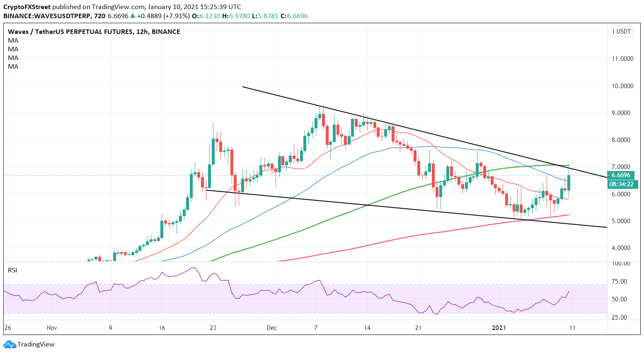Viewport: 644px width, 354px height.
Task: Click the high price H:6.9780 in header
Action: tap(236, 16)
